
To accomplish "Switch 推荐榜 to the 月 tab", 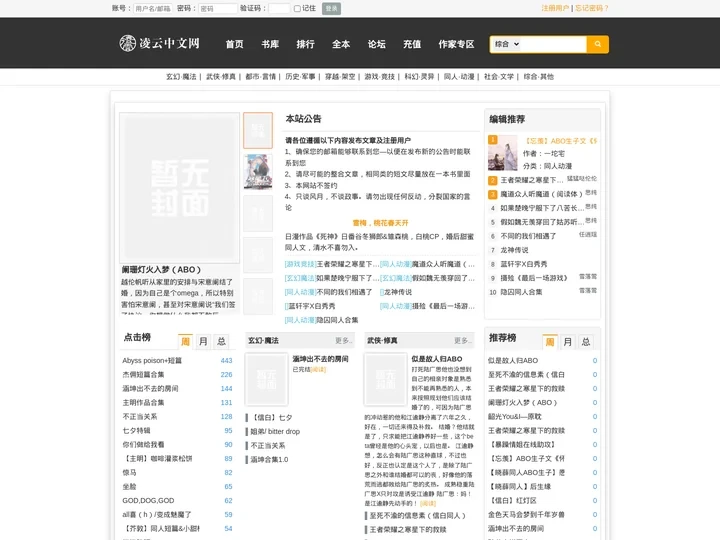I will [x=568, y=342].
